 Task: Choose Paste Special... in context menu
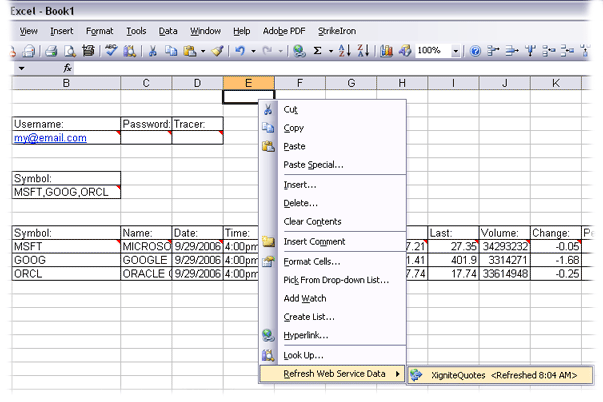[333, 165]
